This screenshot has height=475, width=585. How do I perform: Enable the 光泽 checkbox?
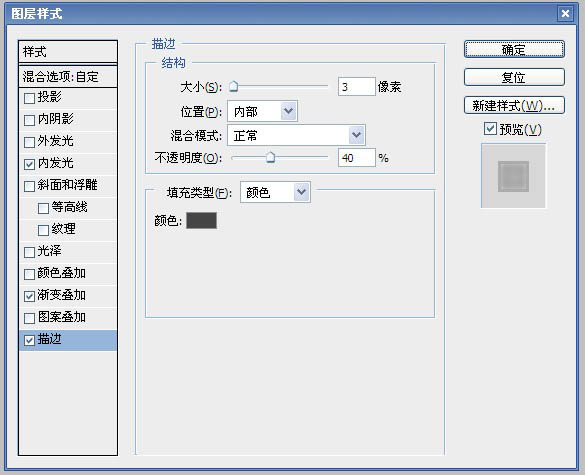click(29, 252)
